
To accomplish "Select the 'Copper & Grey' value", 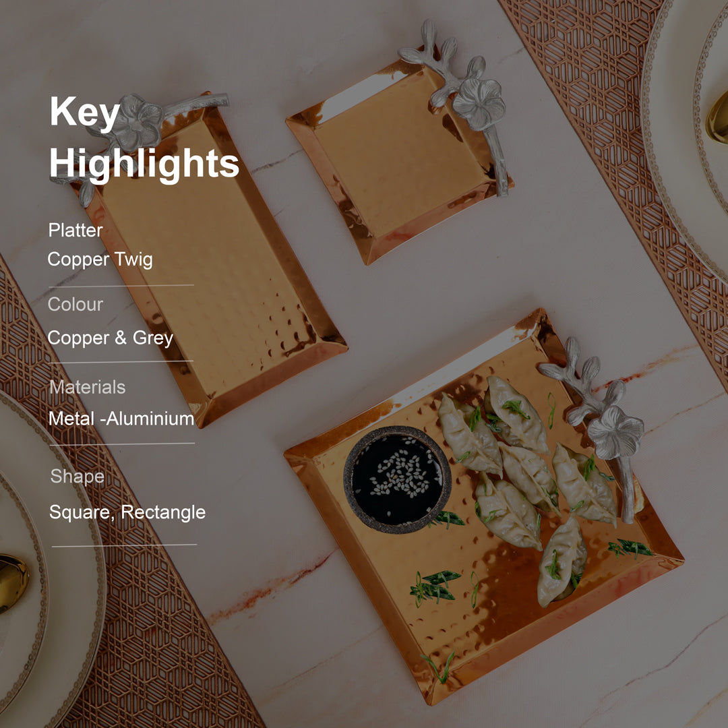I will 110,338.
